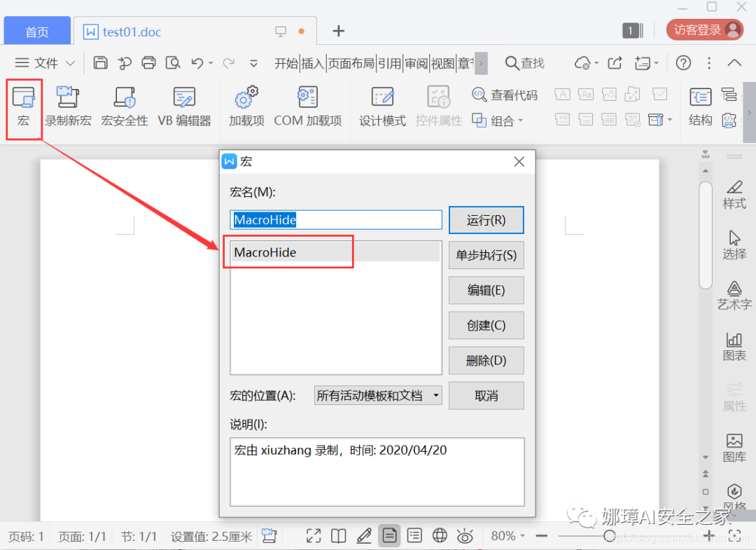Switch to the 引用 ribbon tab
Viewport: 756px width, 550px height.
[390, 63]
